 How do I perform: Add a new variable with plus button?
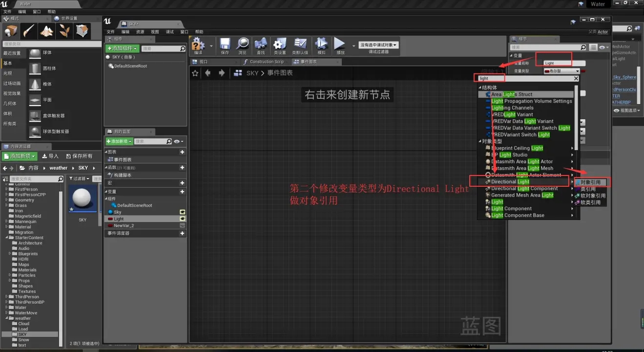[182, 192]
